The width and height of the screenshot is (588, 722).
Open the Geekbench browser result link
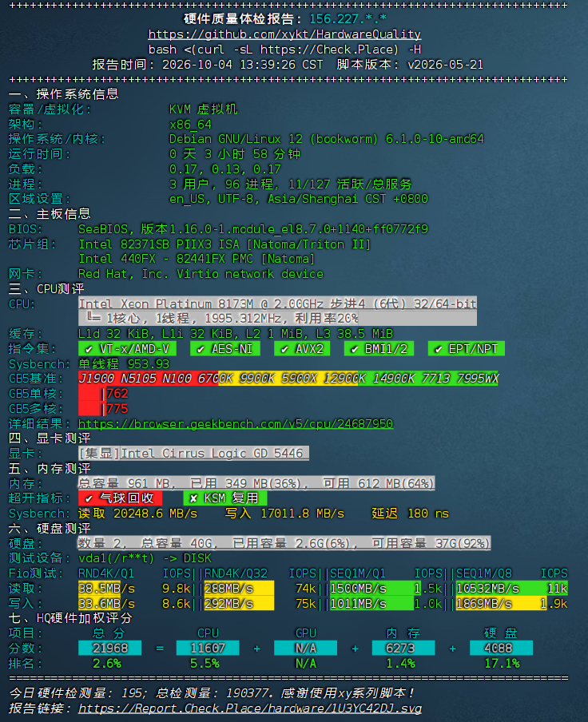(x=236, y=423)
